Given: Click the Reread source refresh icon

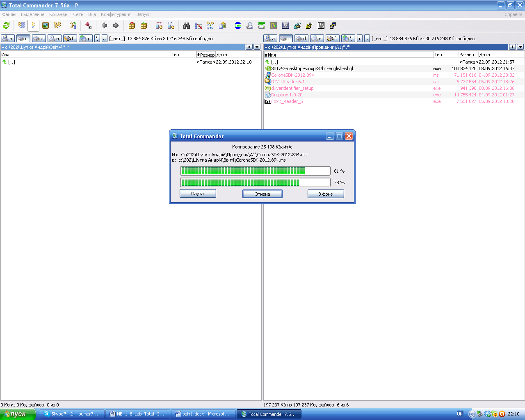Looking at the screenshot, I should point(6,25).
